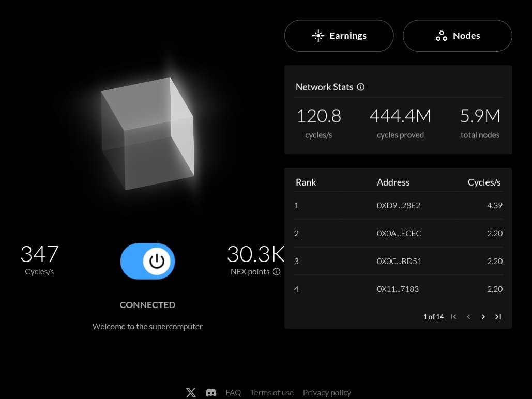Open Terms of use link
The width and height of the screenshot is (532, 399).
click(x=272, y=393)
